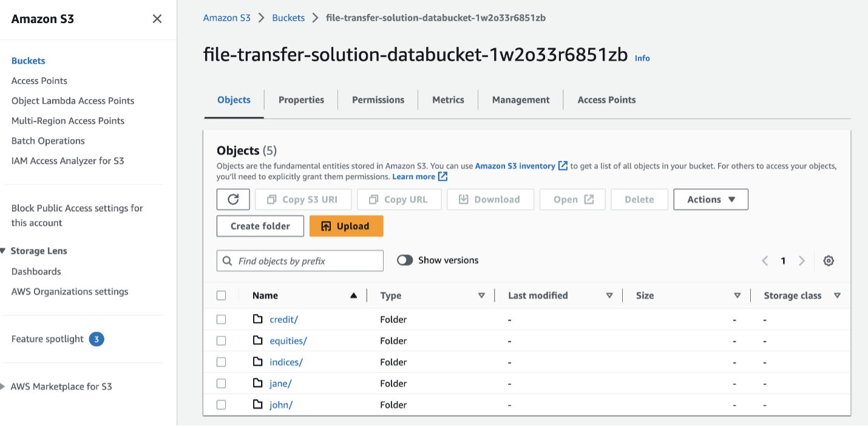The image size is (868, 428).
Task: Open the object in new tab icon
Action: [586, 199]
